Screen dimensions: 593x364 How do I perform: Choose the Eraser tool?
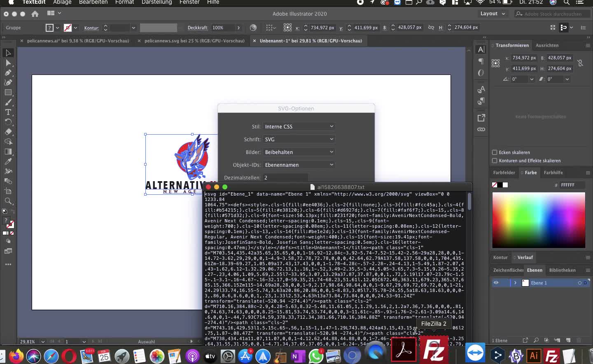point(8,132)
